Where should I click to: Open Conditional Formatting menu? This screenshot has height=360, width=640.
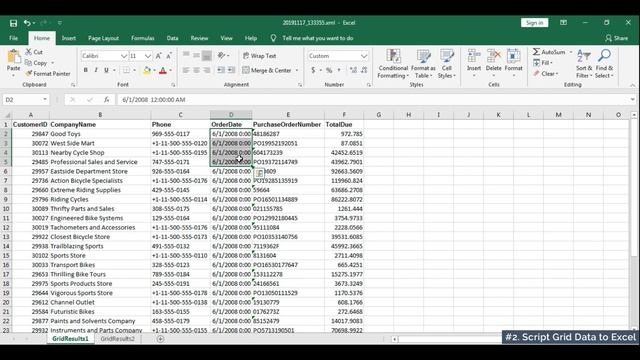393,64
